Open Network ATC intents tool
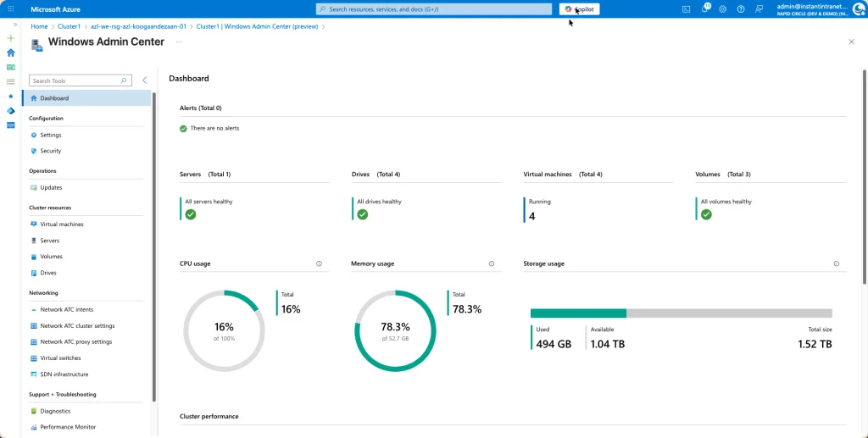This screenshot has width=868, height=438. tap(67, 309)
